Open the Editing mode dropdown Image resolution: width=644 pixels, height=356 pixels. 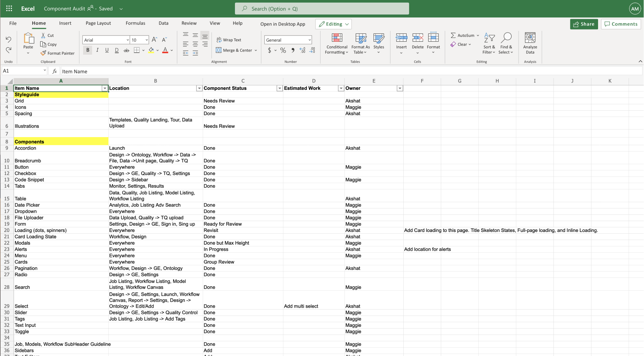click(x=334, y=24)
